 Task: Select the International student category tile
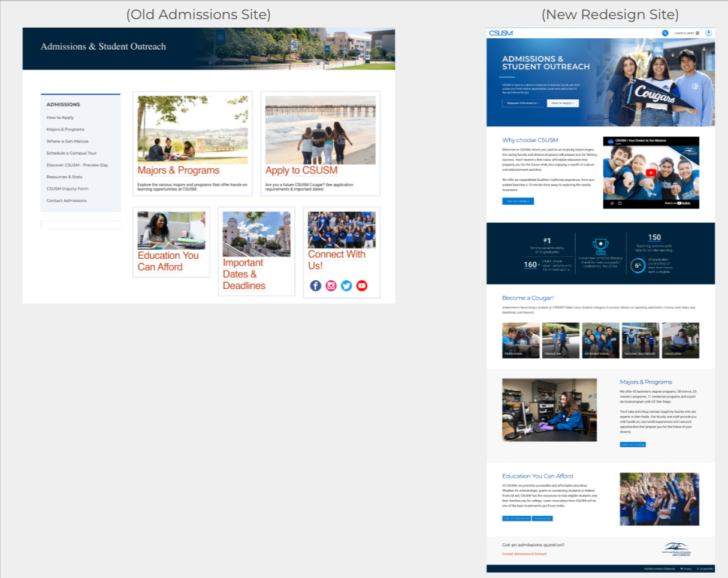(600, 340)
